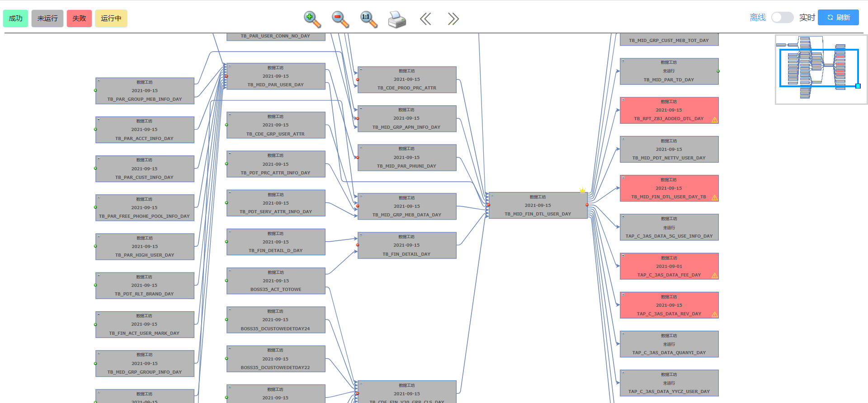Click green port on TB_MID_PAR_TD_DAY node
The height and width of the screenshot is (403, 868).
718,71
